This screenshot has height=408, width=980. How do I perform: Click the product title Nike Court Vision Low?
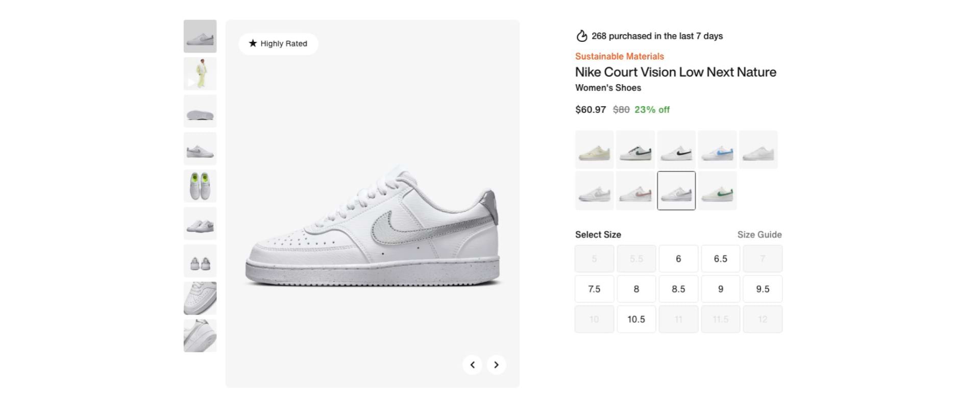(x=676, y=72)
